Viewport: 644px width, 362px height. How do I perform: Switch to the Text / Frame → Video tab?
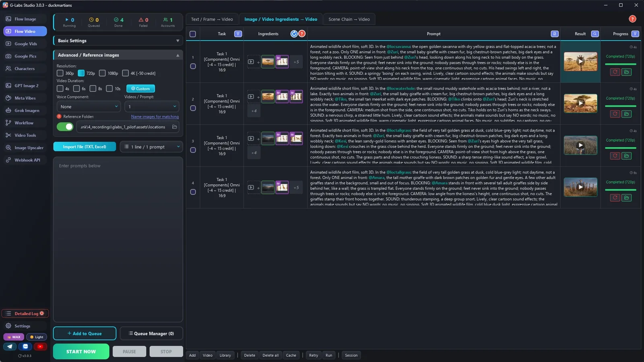click(x=212, y=19)
